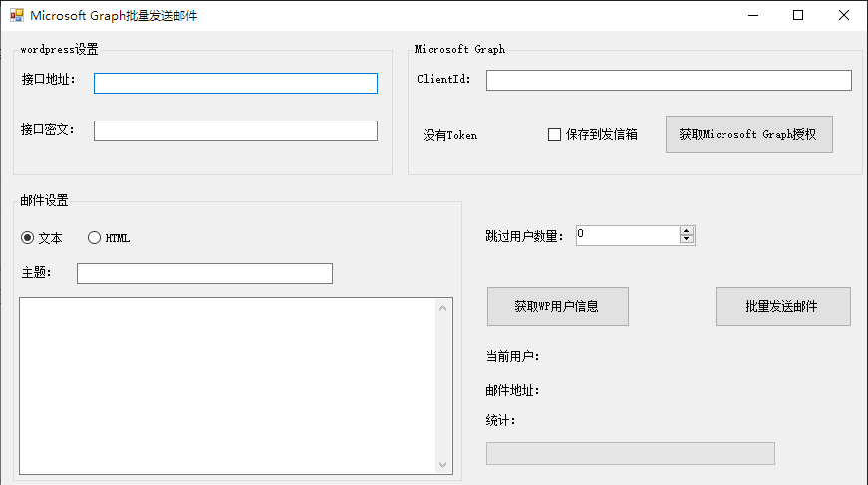
Task: Increase the skip user count with up arrow
Action: tap(687, 231)
